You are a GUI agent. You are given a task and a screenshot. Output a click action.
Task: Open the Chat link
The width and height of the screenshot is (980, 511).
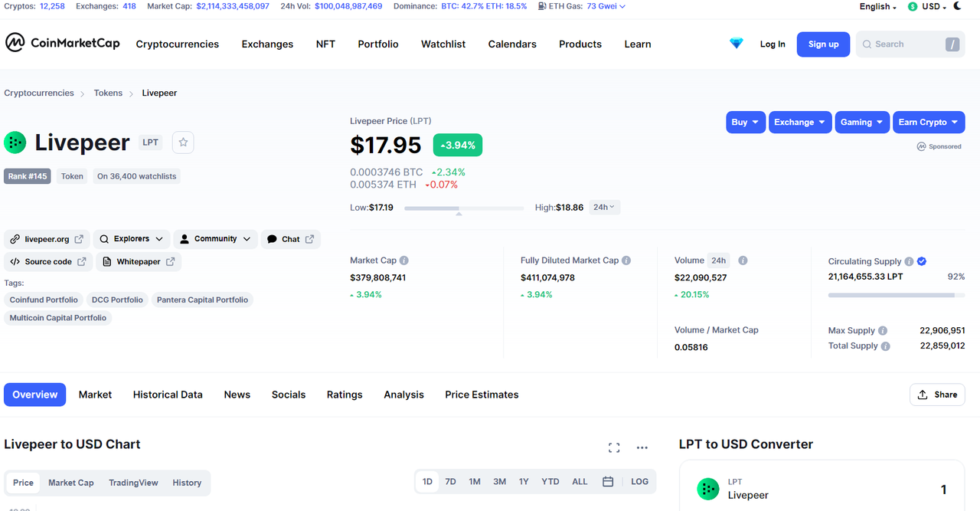coord(291,239)
